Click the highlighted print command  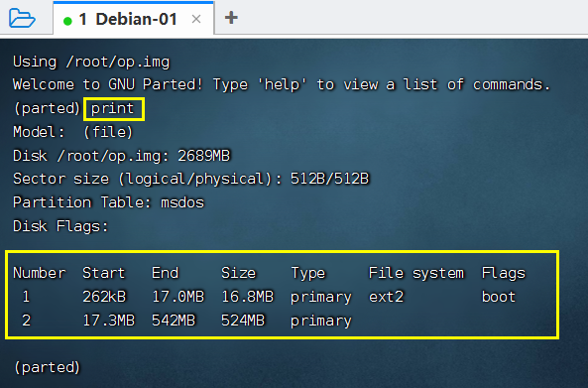[114, 109]
